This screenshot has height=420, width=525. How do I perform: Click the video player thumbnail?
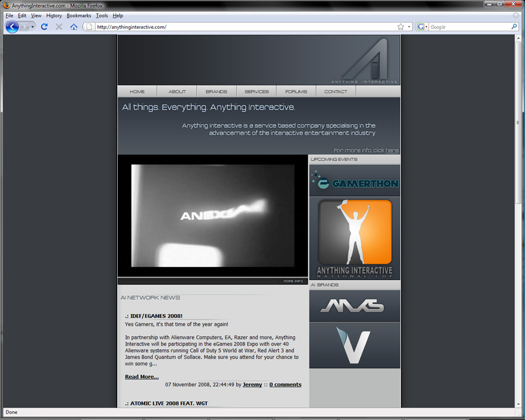coord(213,216)
